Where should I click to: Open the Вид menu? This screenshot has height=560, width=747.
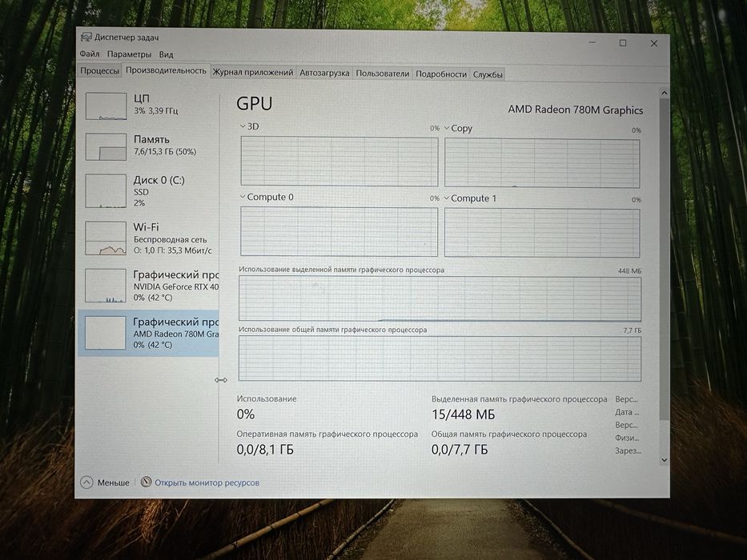coord(167,54)
